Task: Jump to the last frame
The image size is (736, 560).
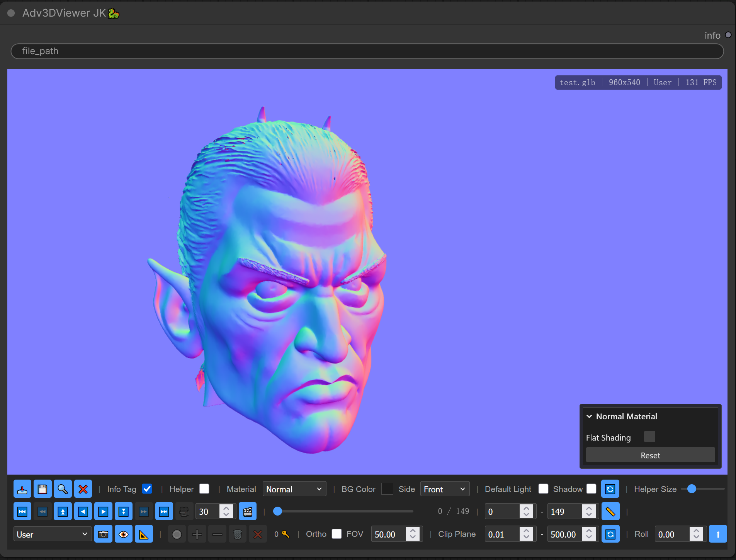Action: [164, 512]
